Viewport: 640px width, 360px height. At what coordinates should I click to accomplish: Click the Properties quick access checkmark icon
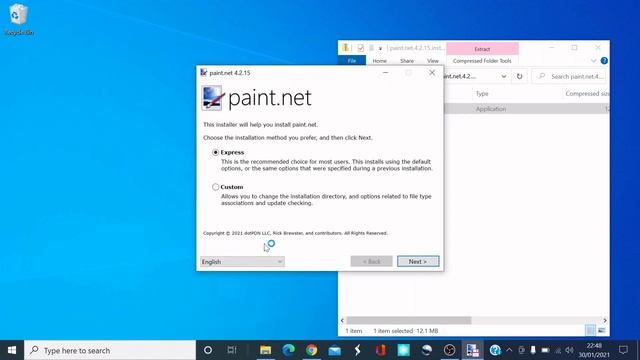(360, 48)
